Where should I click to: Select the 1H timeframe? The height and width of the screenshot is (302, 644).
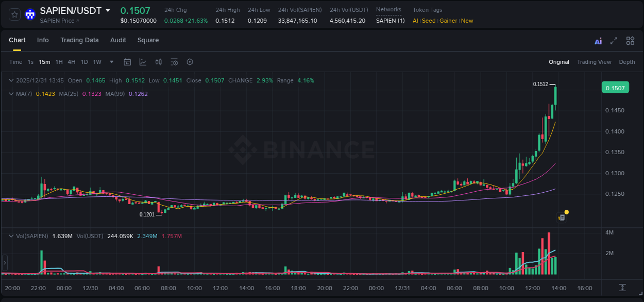[59, 62]
